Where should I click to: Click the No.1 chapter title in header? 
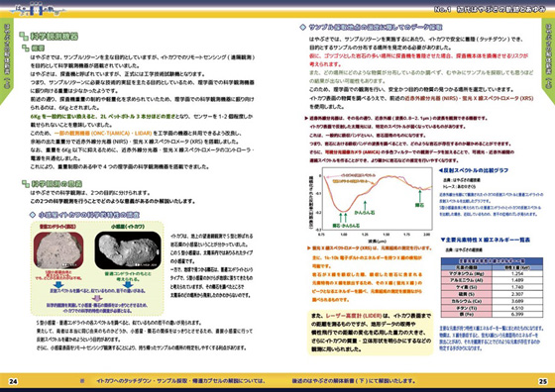(x=491, y=9)
